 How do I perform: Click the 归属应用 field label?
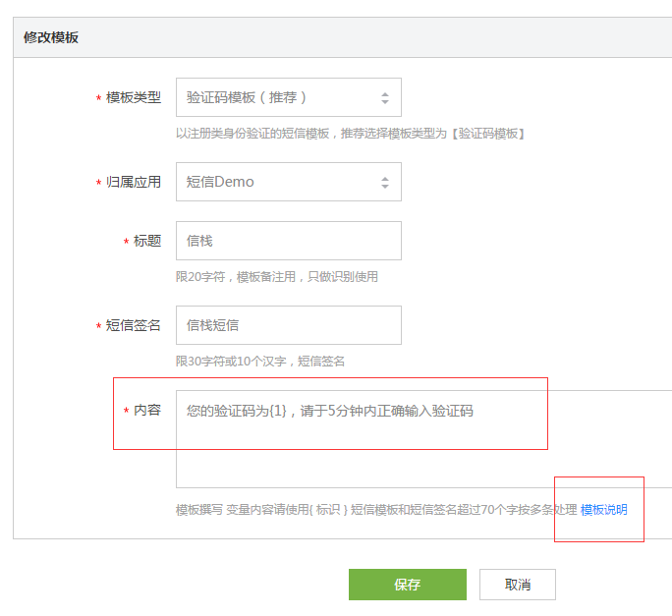tap(134, 182)
